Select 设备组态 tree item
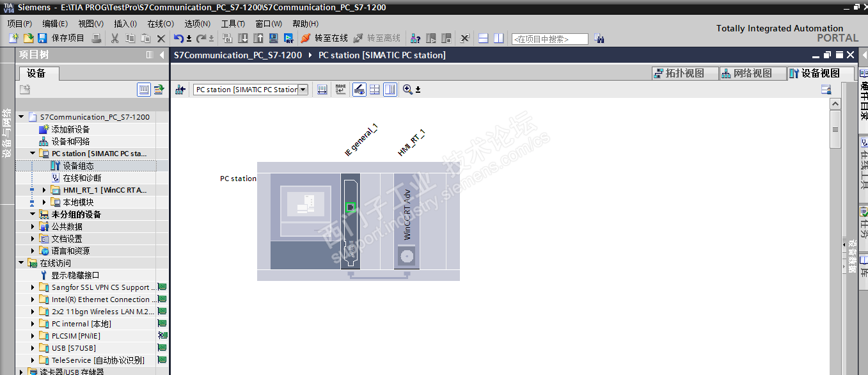The image size is (868, 375). pos(78,166)
